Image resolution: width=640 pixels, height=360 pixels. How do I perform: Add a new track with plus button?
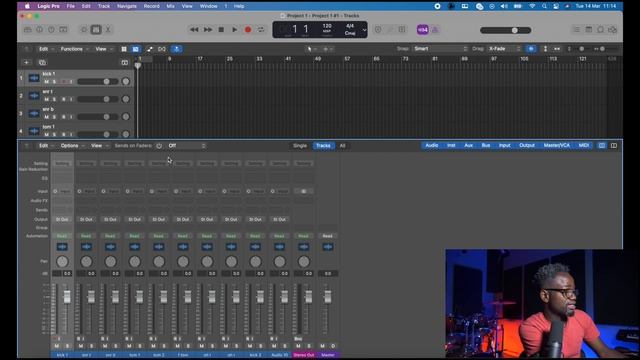point(27,62)
